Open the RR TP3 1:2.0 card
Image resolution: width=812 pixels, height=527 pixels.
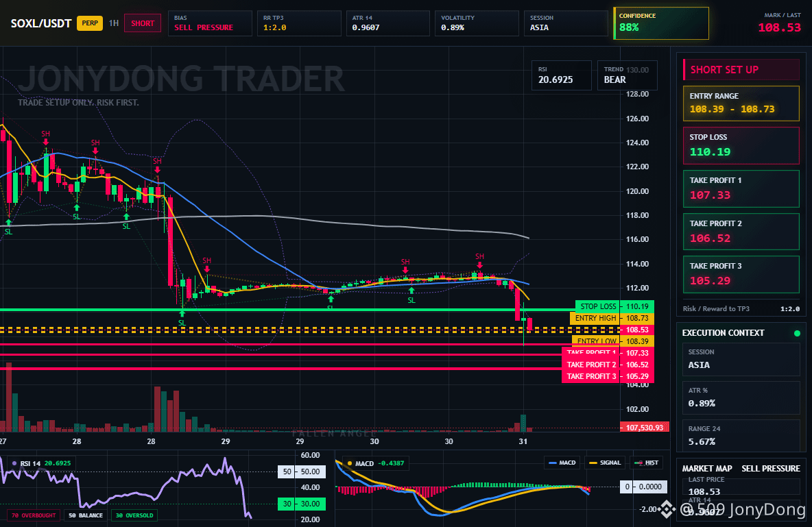pos(299,23)
